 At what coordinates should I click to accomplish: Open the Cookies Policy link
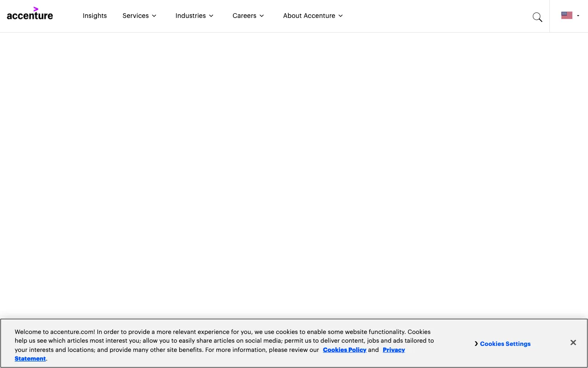click(345, 350)
